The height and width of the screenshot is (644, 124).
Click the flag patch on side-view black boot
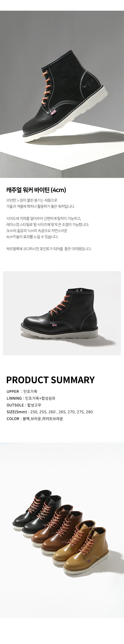coord(55,325)
